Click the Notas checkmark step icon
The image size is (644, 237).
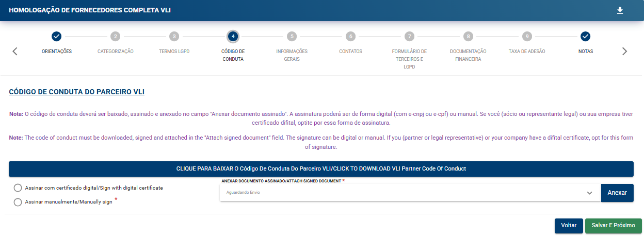coord(585,37)
